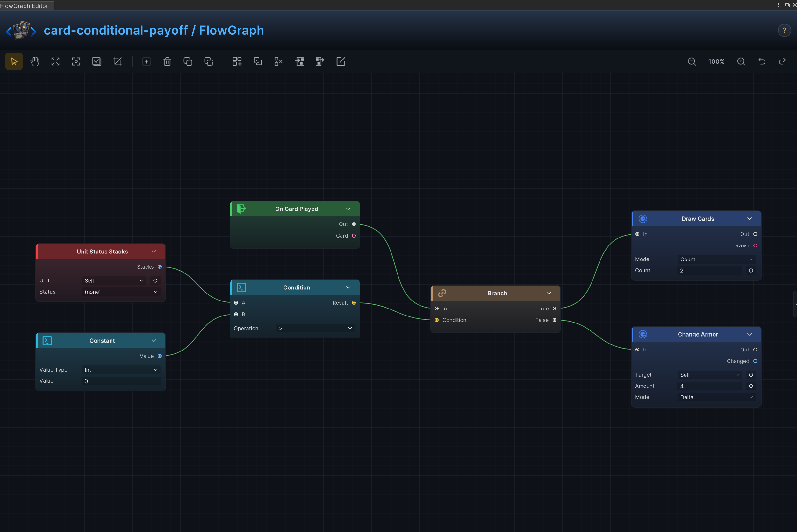
Task: Collapse the Unit Status Stacks node
Action: coord(154,252)
